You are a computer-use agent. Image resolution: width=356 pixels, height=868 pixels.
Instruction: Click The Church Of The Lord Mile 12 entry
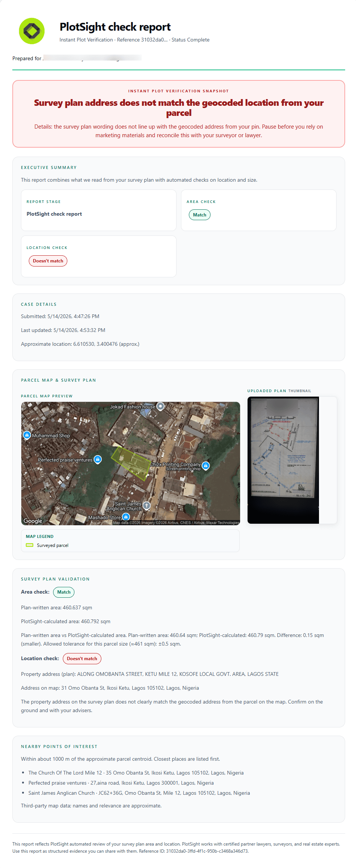pyautogui.click(x=136, y=773)
